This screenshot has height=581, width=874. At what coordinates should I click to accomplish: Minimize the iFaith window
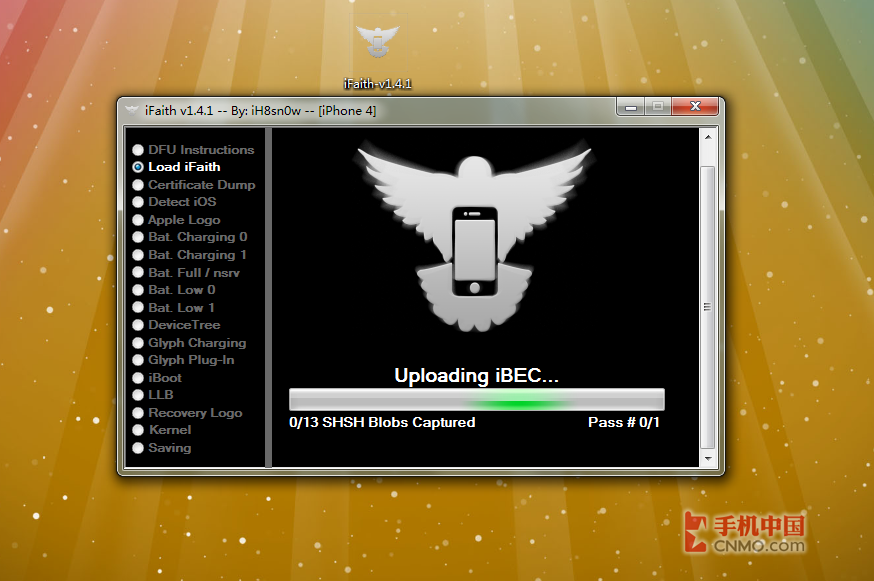630,106
